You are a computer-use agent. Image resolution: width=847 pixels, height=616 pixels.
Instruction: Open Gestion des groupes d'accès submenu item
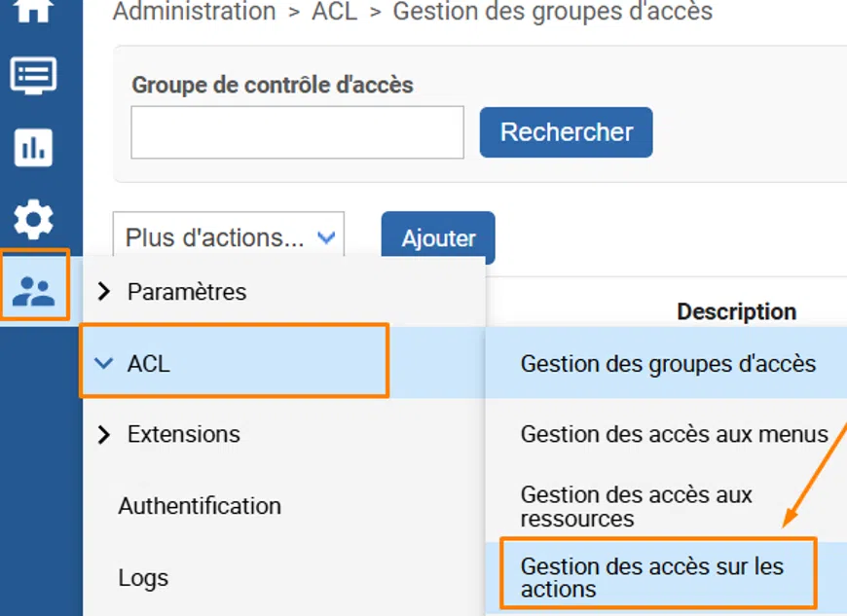pyautogui.click(x=668, y=364)
